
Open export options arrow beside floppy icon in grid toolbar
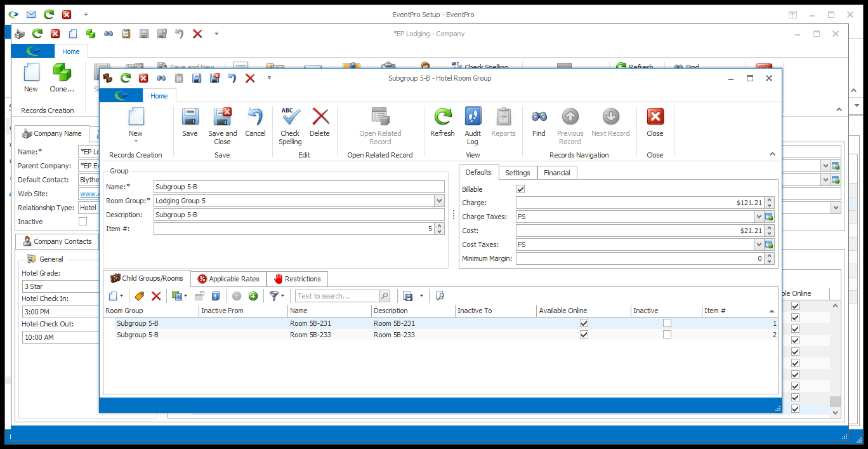(x=421, y=296)
